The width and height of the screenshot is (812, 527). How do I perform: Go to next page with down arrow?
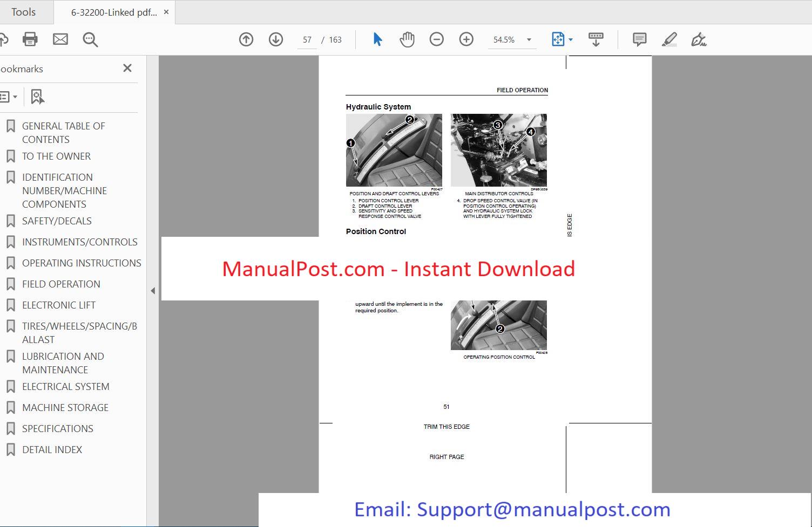point(276,39)
